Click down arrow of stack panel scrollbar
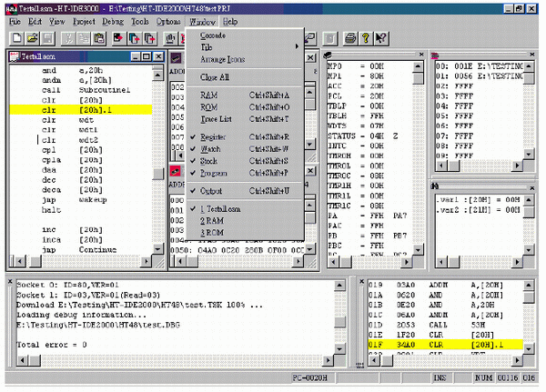 (529, 154)
